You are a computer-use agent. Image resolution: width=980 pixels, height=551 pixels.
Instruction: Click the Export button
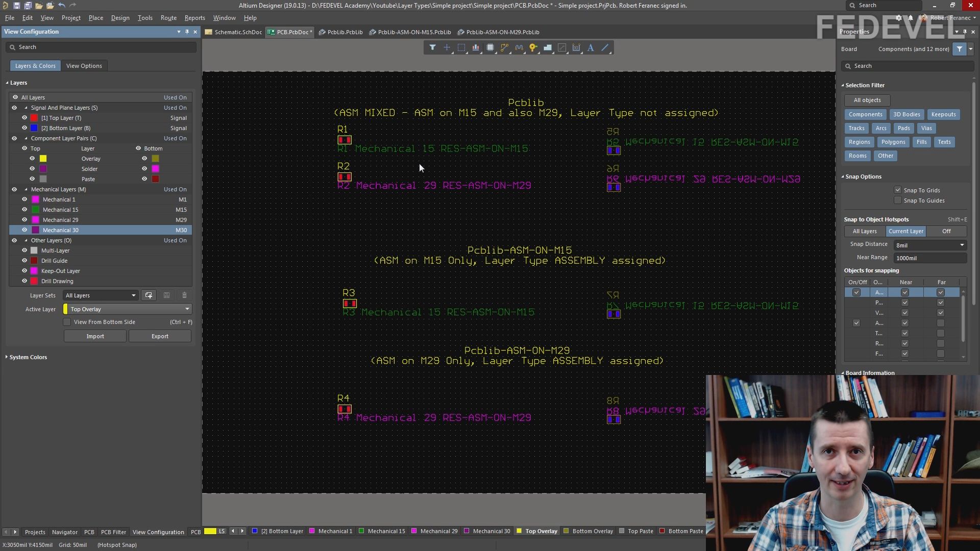[x=160, y=336]
